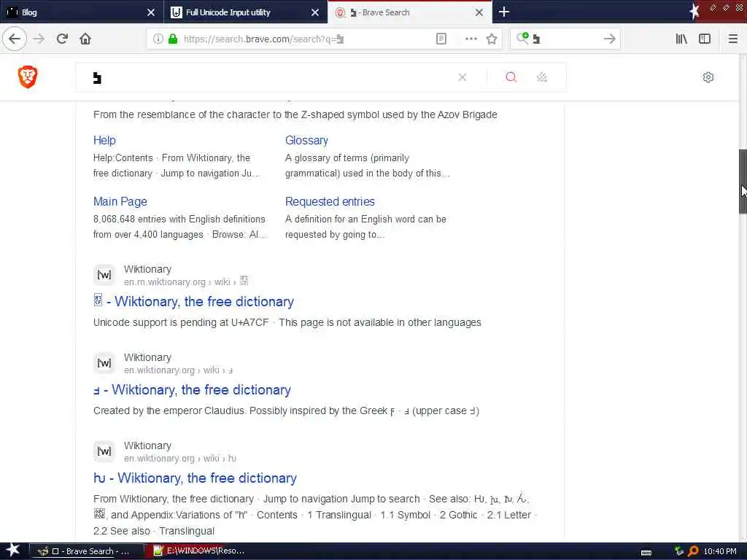Reload the current page

point(62,39)
